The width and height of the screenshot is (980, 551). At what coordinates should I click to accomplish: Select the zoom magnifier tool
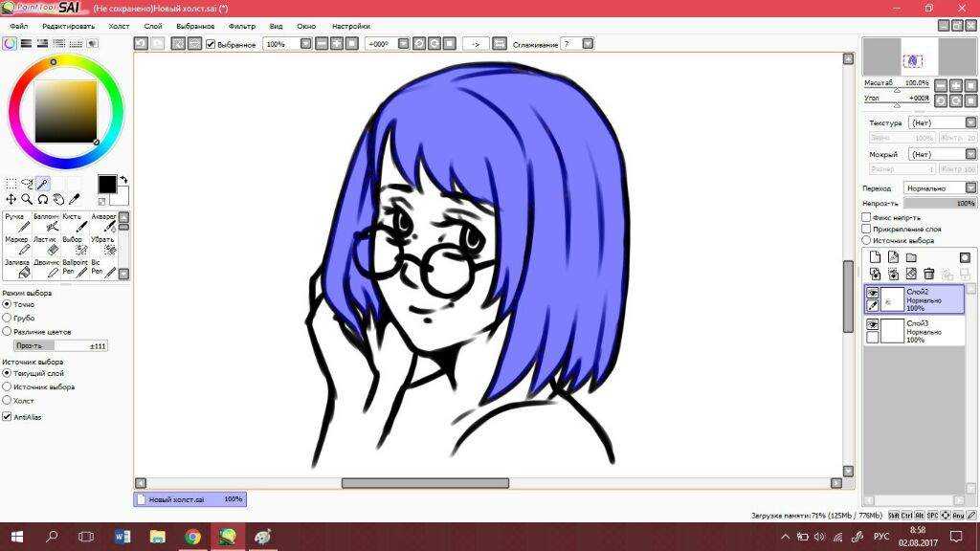pos(27,199)
